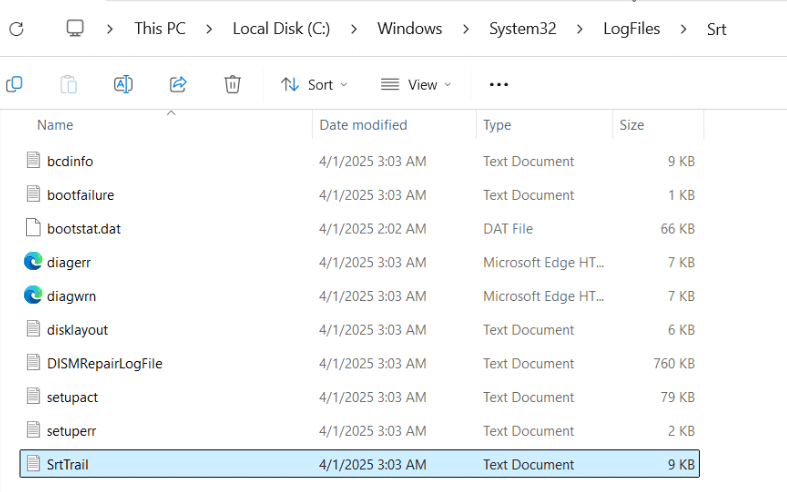This screenshot has width=787, height=492.
Task: Click the computer monitor icon in the address bar
Action: click(75, 28)
